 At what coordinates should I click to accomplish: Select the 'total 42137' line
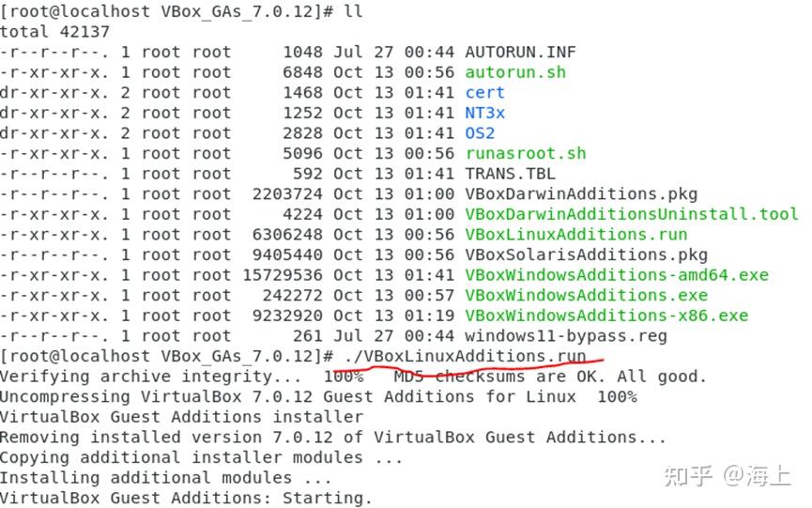(54, 32)
